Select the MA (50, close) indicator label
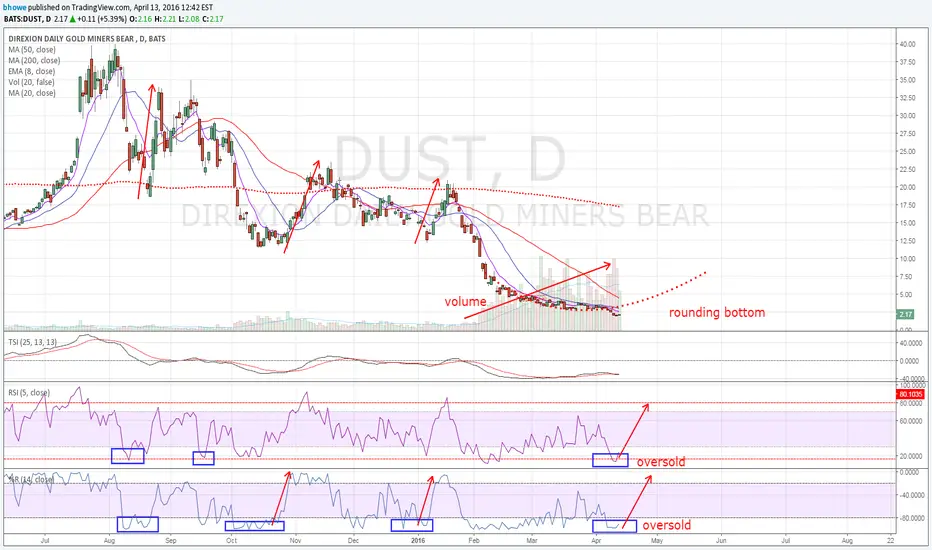 point(32,49)
